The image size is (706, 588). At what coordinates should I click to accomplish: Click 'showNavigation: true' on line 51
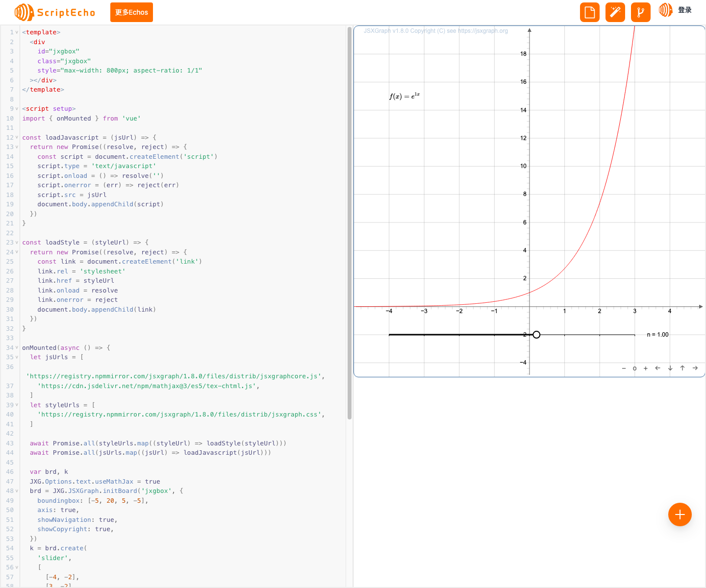[76, 520]
